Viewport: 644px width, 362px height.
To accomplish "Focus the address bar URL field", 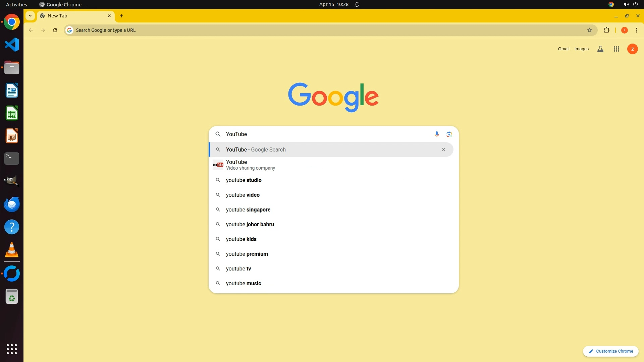I will click(302, 30).
